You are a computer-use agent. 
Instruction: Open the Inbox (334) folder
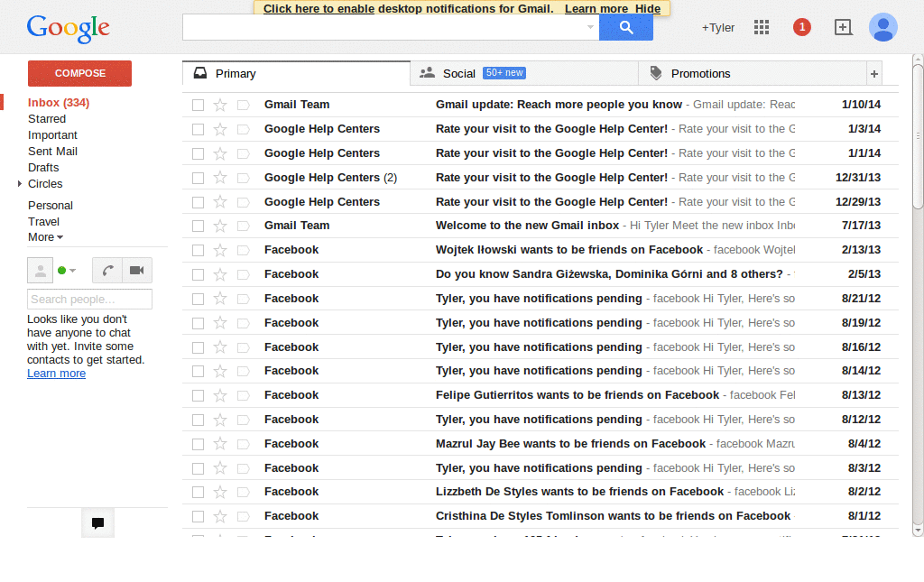pos(59,103)
